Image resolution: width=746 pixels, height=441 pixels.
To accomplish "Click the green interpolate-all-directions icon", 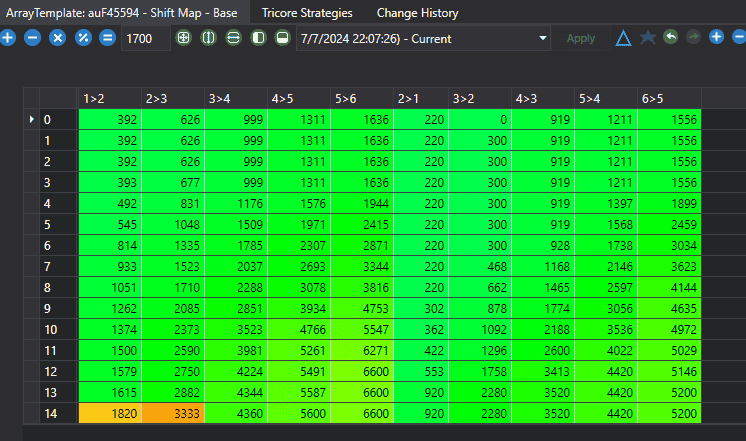I will 184,38.
